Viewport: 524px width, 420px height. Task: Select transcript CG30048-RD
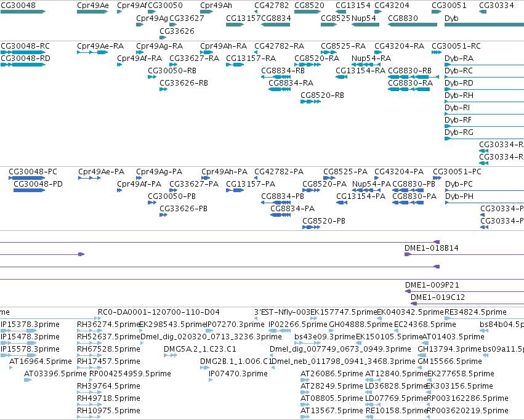25,59
